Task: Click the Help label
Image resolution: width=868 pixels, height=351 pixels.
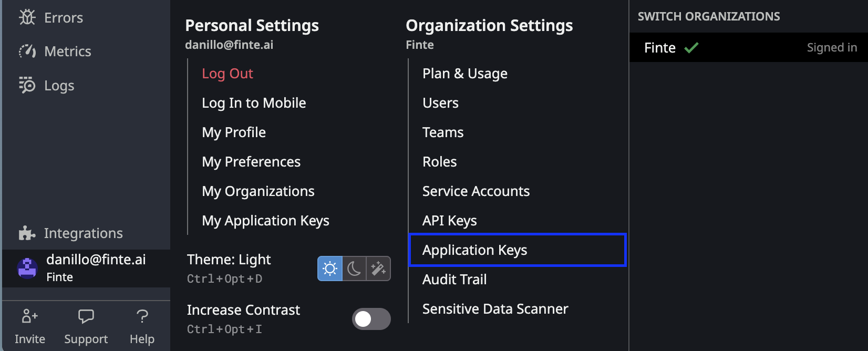Action: pyautogui.click(x=142, y=339)
